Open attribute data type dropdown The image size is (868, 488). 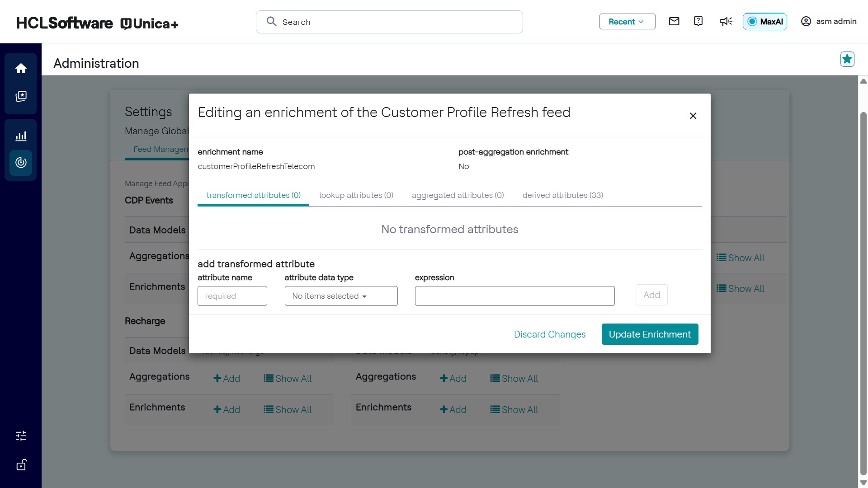pos(341,296)
